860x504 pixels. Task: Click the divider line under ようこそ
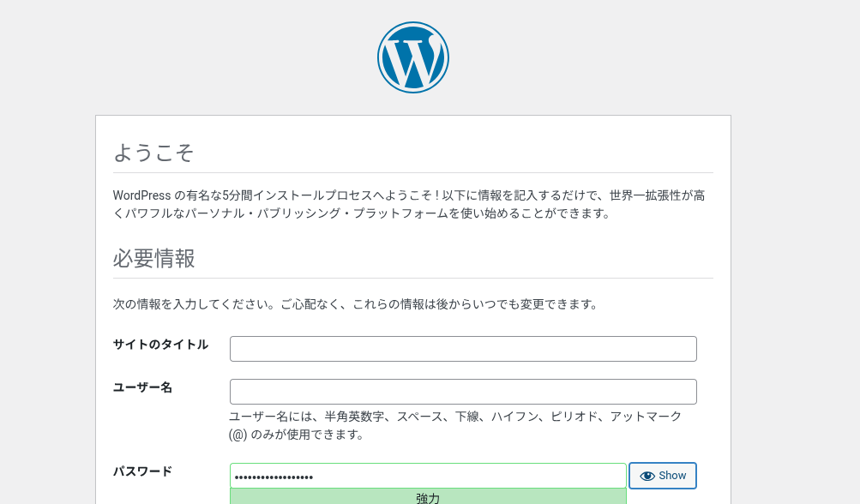pos(413,173)
